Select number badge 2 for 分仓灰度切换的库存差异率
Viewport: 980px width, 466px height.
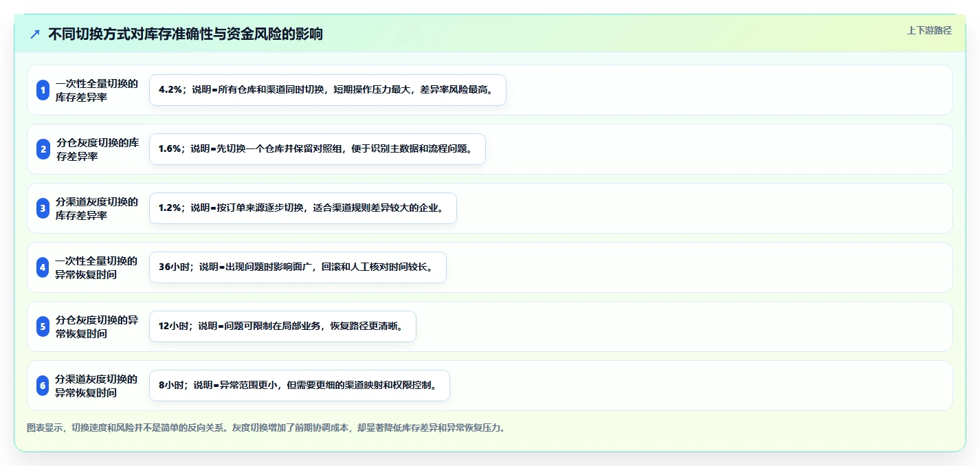tap(43, 149)
